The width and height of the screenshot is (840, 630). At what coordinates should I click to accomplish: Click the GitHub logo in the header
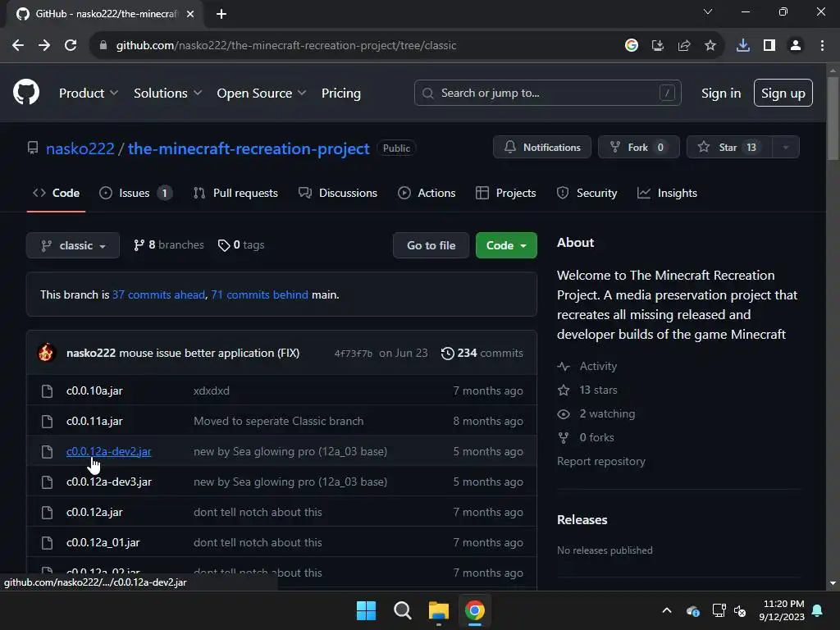(x=26, y=92)
